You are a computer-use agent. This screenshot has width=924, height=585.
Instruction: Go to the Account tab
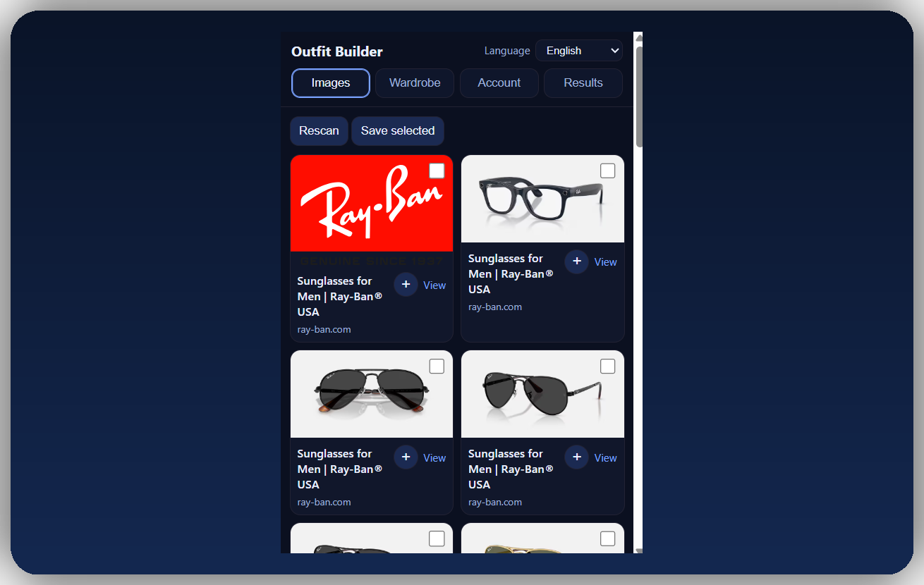click(499, 83)
